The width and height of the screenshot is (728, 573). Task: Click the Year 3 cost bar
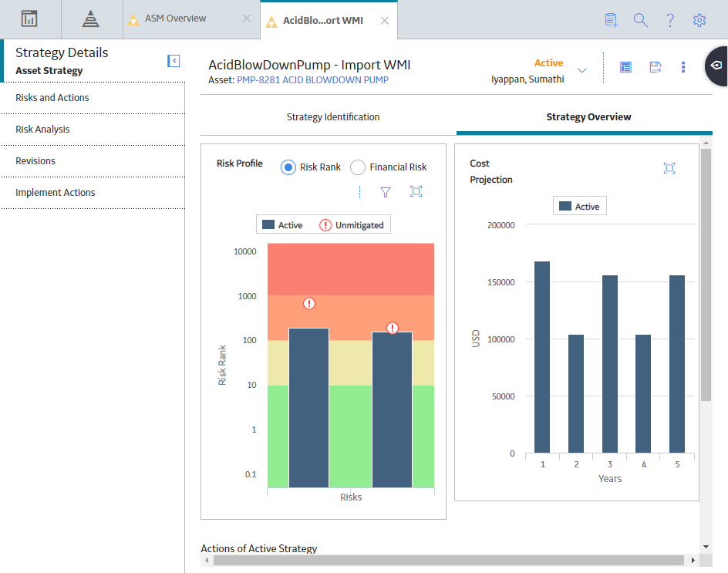tap(609, 364)
